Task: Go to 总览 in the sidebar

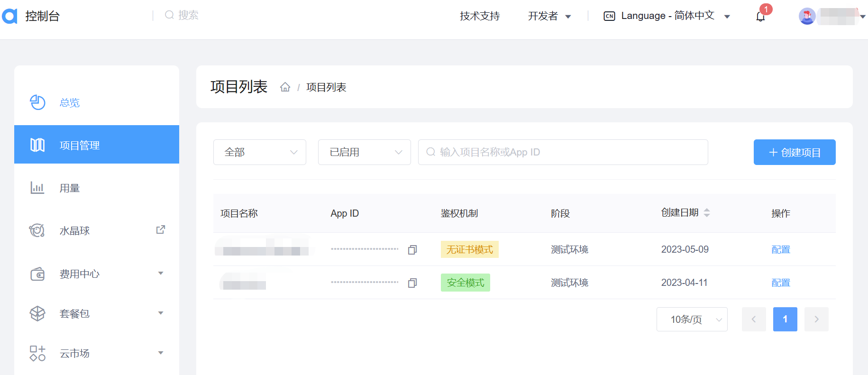Action: (97, 102)
